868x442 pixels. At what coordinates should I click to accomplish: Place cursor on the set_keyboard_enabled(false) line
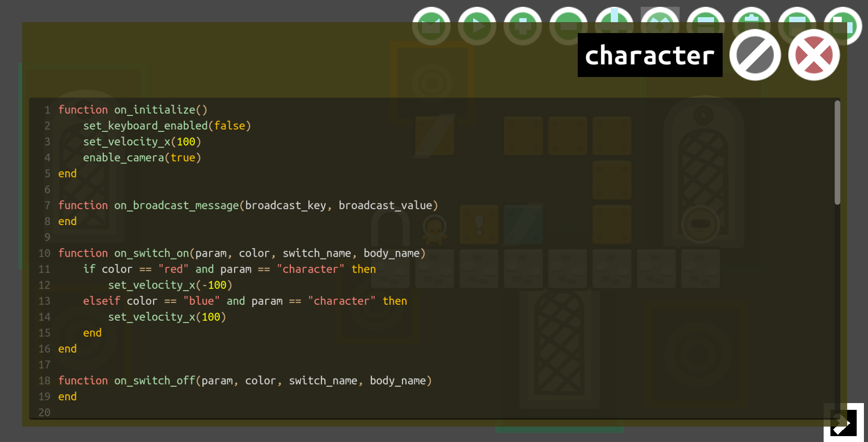(x=167, y=125)
